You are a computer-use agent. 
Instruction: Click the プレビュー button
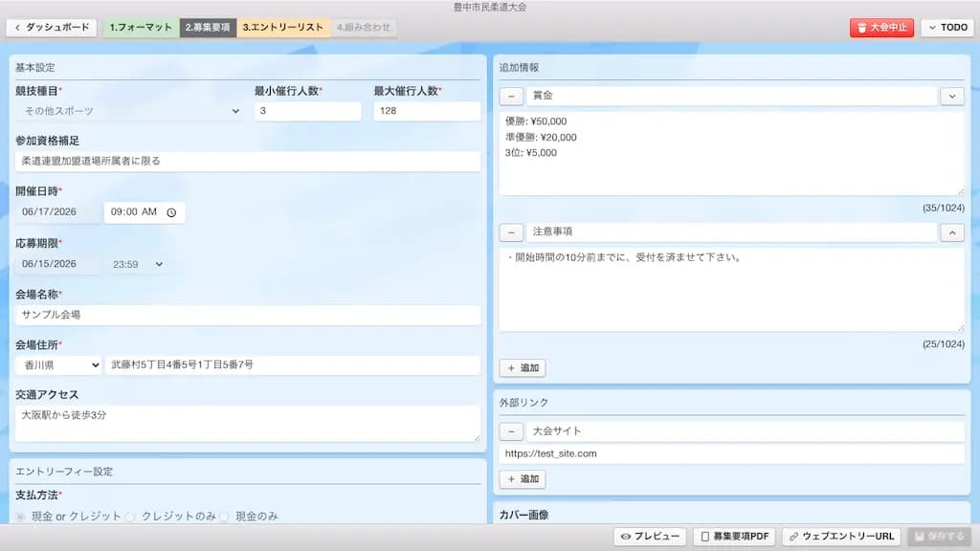(x=650, y=537)
